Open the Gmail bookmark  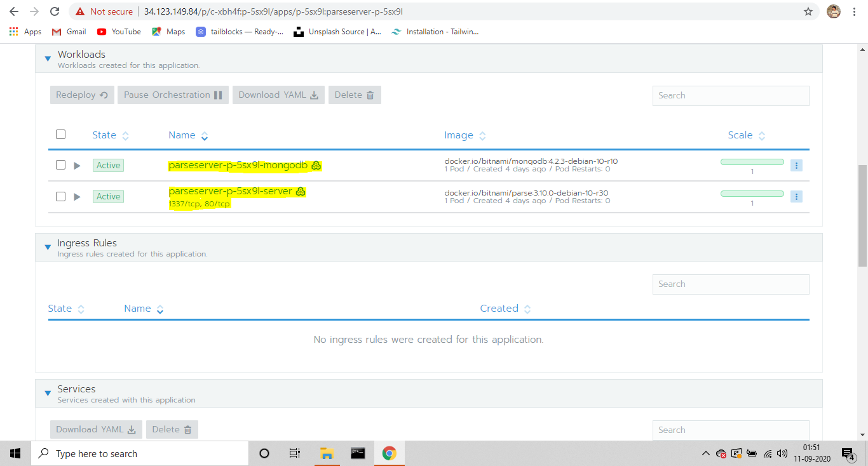click(x=69, y=32)
